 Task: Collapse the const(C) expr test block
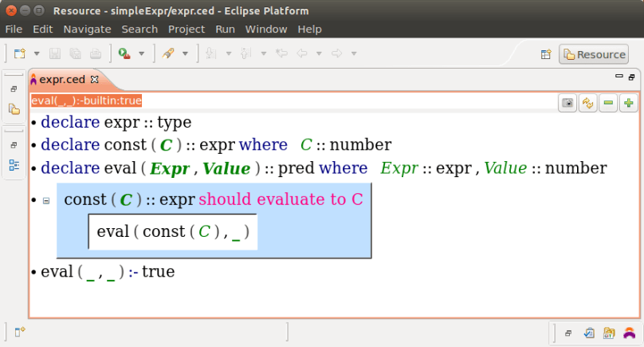tap(46, 200)
